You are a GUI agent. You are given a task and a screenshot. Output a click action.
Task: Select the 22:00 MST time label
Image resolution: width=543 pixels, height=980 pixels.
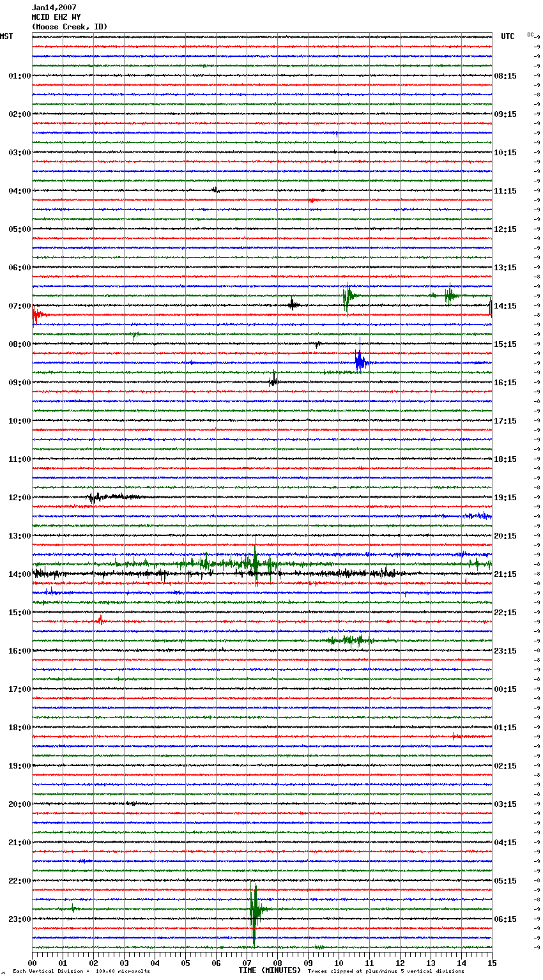click(x=20, y=881)
